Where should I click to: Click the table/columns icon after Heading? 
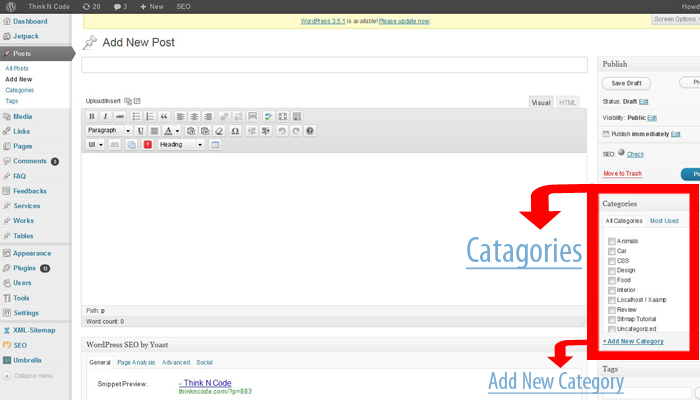point(215,145)
